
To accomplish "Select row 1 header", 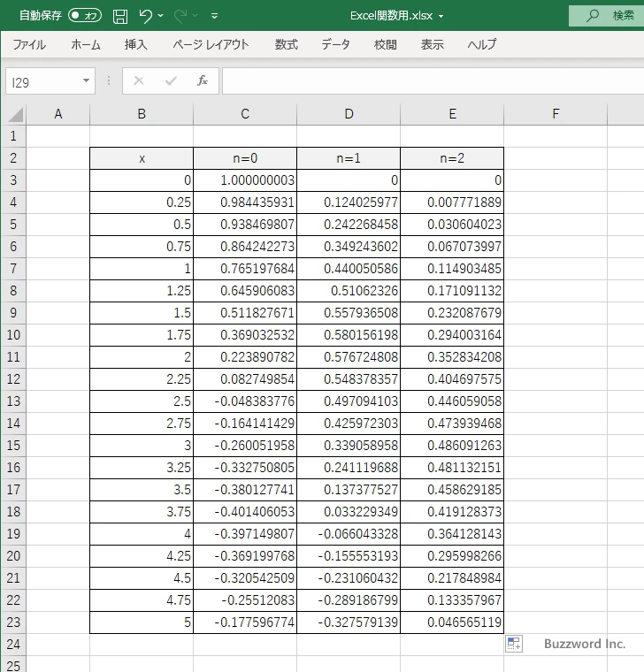I will (x=13, y=136).
